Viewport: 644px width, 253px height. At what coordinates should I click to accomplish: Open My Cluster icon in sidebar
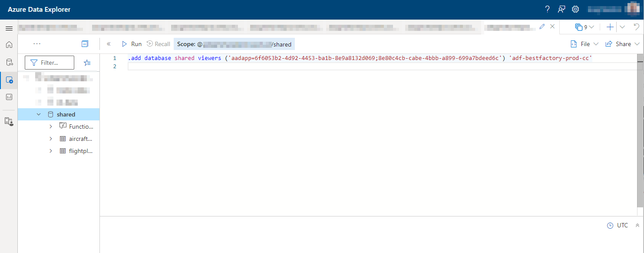pyautogui.click(x=9, y=121)
